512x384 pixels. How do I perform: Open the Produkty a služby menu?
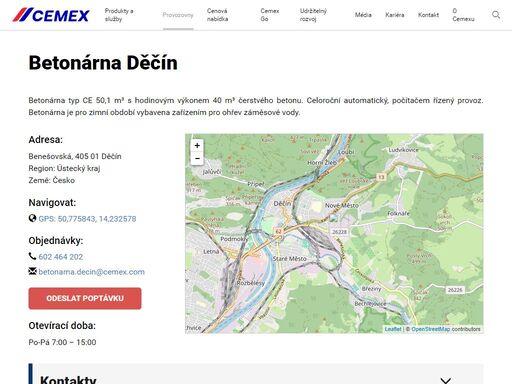[119, 15]
